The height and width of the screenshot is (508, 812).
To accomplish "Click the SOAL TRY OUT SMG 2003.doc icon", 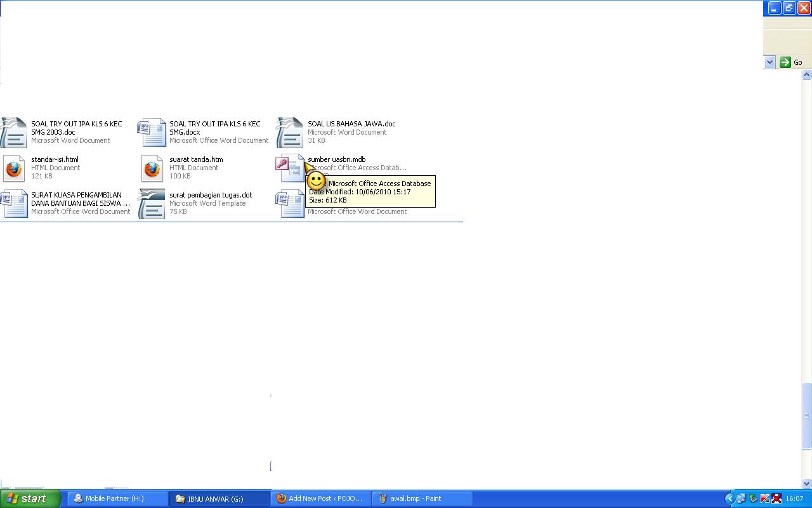I will click(14, 133).
